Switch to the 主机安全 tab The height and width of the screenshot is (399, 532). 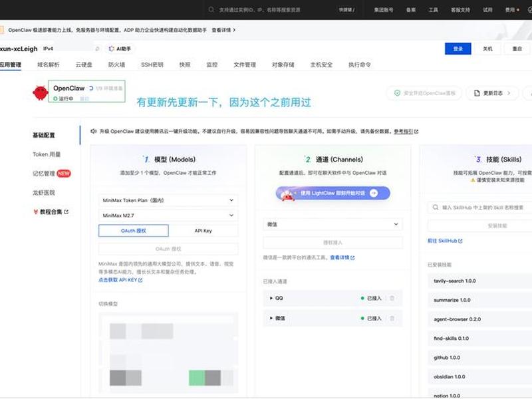point(321,65)
